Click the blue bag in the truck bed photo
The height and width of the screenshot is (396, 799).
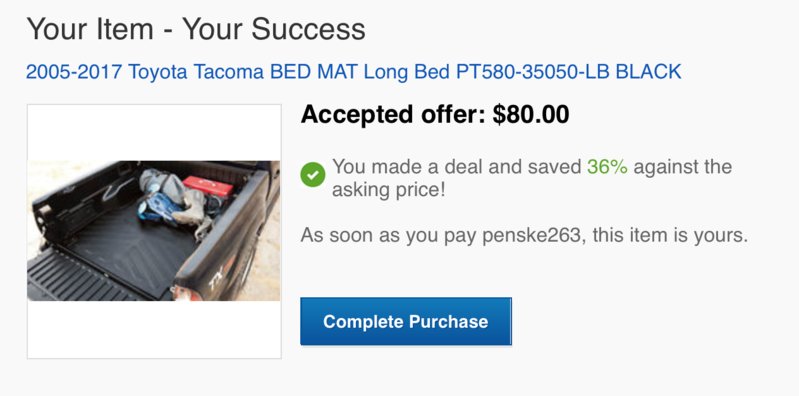[x=158, y=208]
